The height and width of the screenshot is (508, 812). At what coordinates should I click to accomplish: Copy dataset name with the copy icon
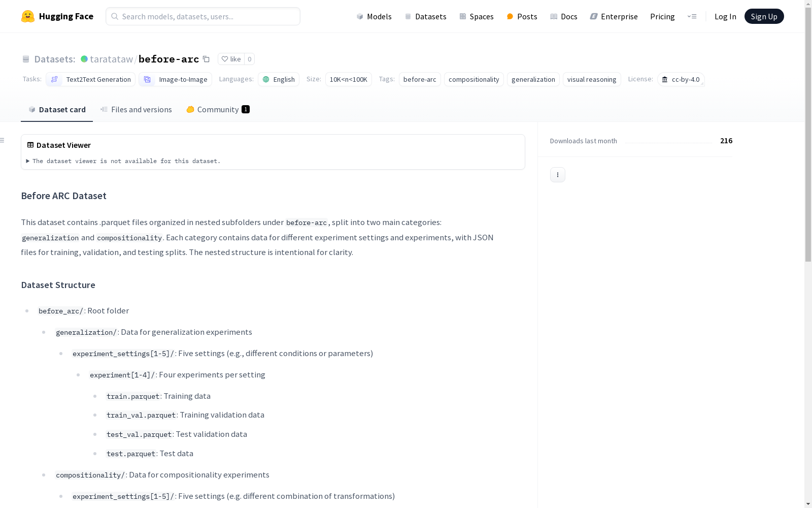click(206, 59)
